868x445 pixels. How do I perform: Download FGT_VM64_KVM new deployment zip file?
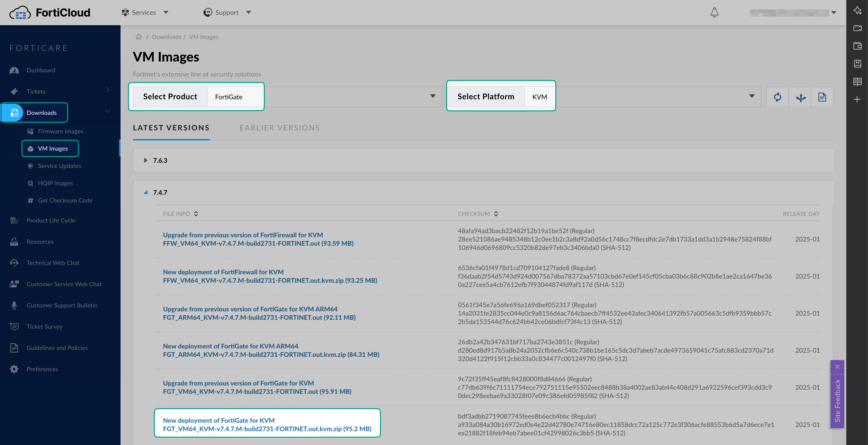(x=267, y=428)
